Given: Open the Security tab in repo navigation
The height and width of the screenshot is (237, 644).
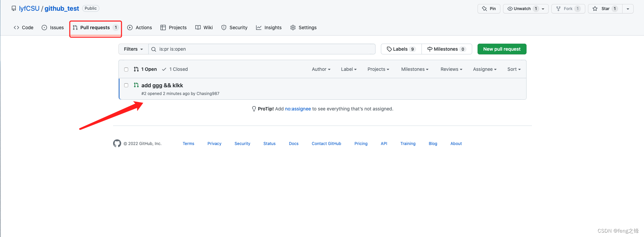Looking at the screenshot, I should [234, 28].
